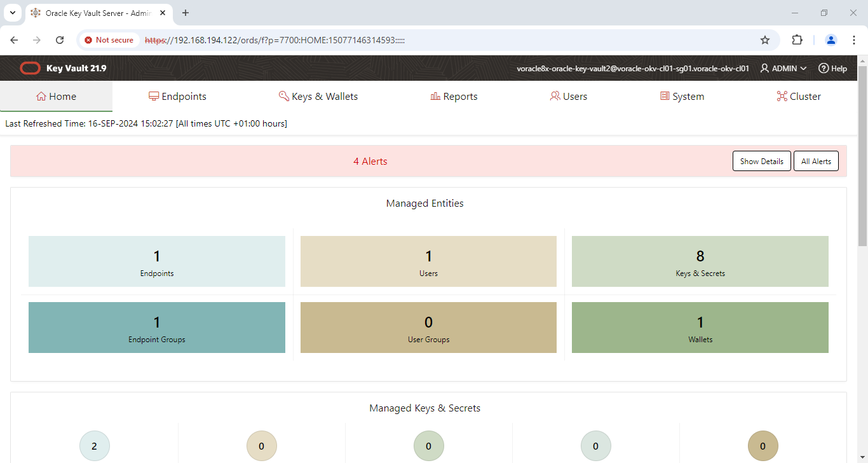Open the Users count tile
This screenshot has height=463, width=868.
428,261
